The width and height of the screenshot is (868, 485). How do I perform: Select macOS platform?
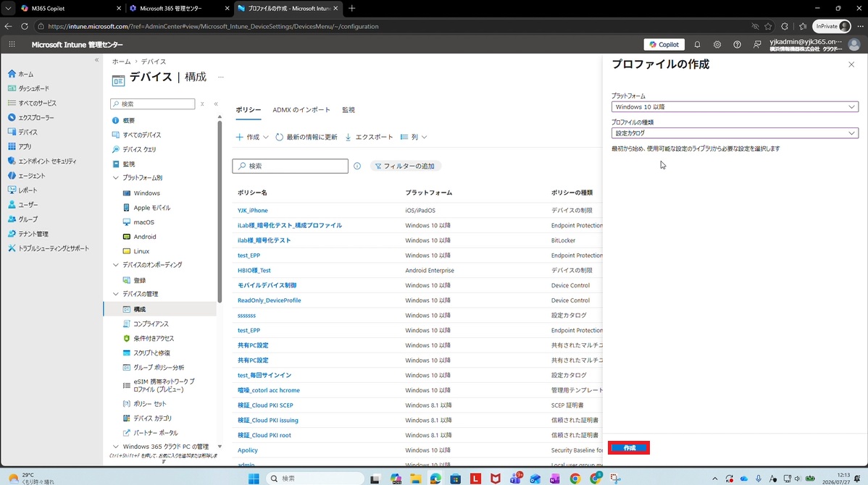pos(138,222)
